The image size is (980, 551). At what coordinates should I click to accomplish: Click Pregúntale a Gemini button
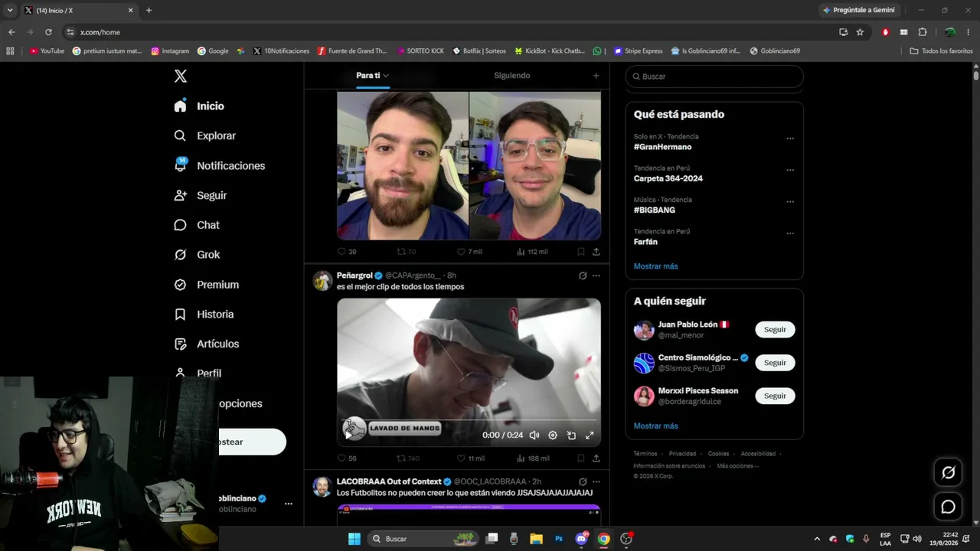857,10
